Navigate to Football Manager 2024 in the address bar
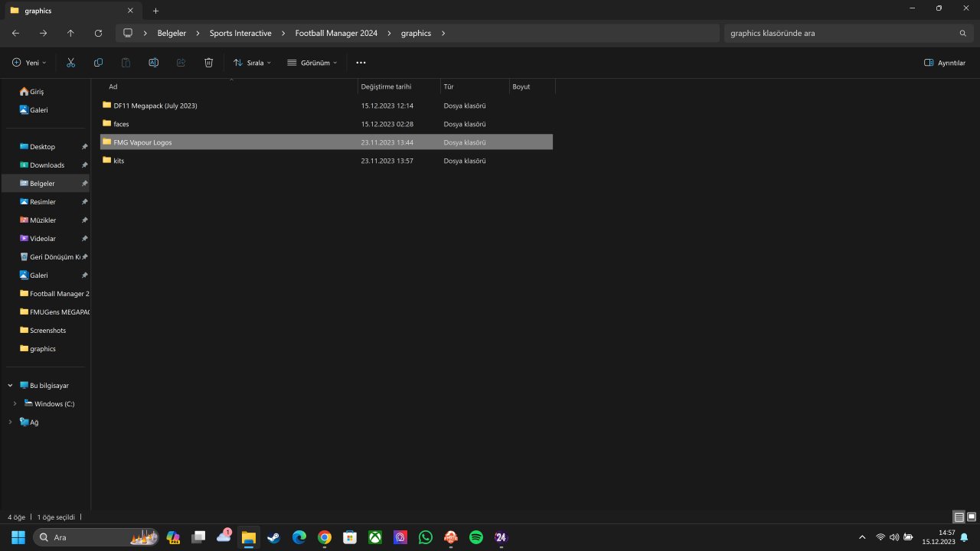 [x=336, y=34]
